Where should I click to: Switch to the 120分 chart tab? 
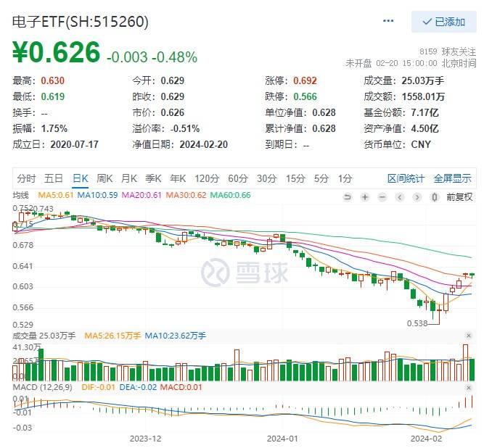207,178
